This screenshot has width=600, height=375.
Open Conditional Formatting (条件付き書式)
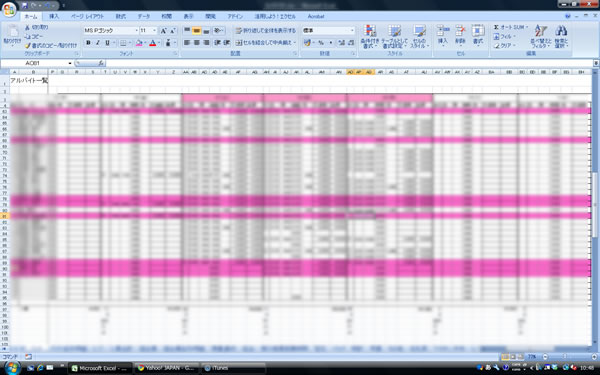(x=370, y=36)
